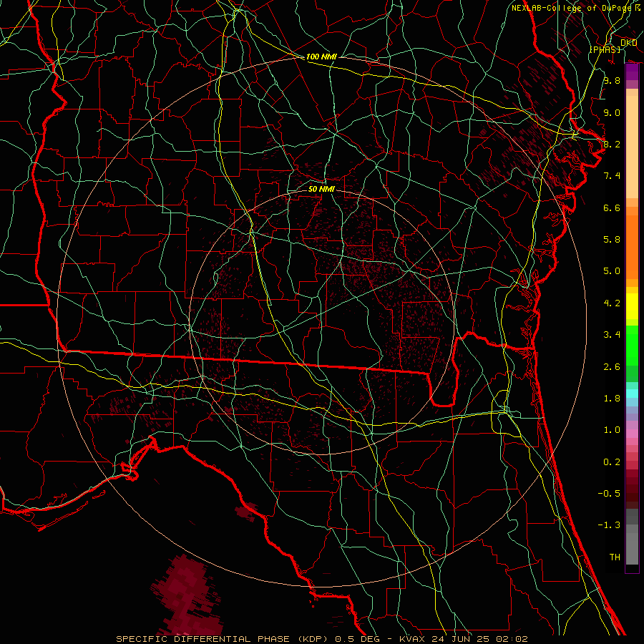Click the 3.4 legend value
The width and height of the screenshot is (644, 644).
[612, 335]
